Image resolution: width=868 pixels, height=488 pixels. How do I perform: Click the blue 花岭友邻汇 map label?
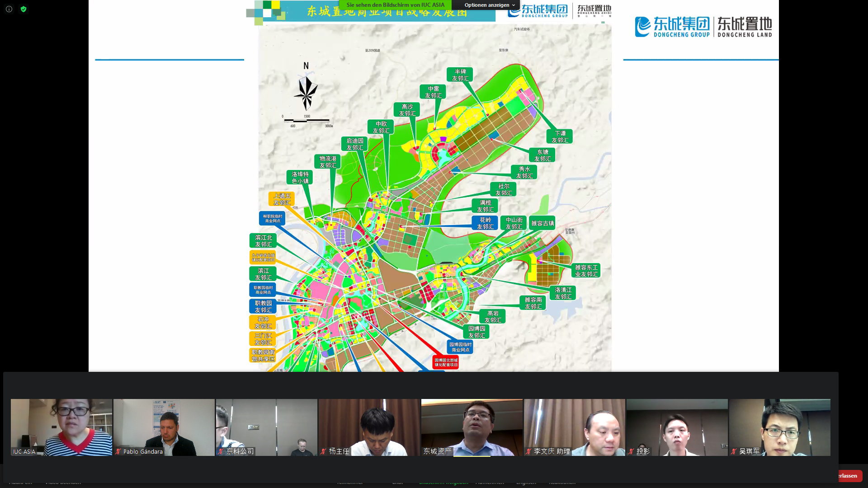click(x=485, y=223)
